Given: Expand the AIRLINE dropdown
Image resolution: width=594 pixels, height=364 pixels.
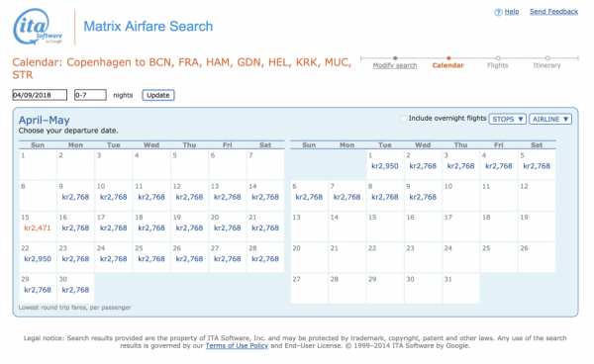Looking at the screenshot, I should 550,119.
